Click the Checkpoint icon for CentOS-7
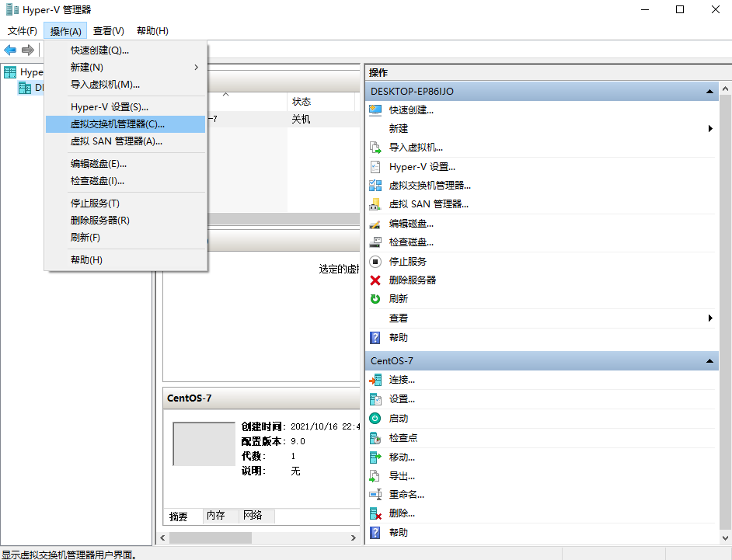 tap(375, 438)
